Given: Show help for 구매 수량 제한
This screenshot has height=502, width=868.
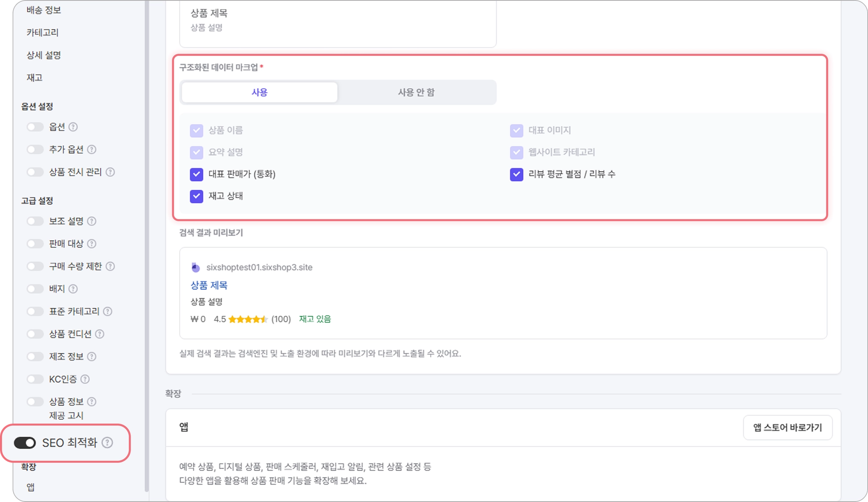Looking at the screenshot, I should 110,266.
